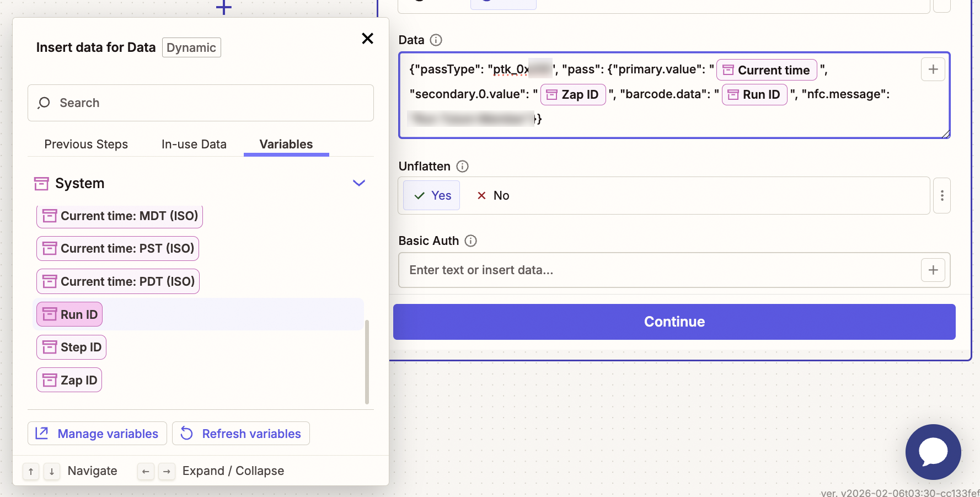
Task: Disable Unflatten by selecting No
Action: pyautogui.click(x=492, y=195)
